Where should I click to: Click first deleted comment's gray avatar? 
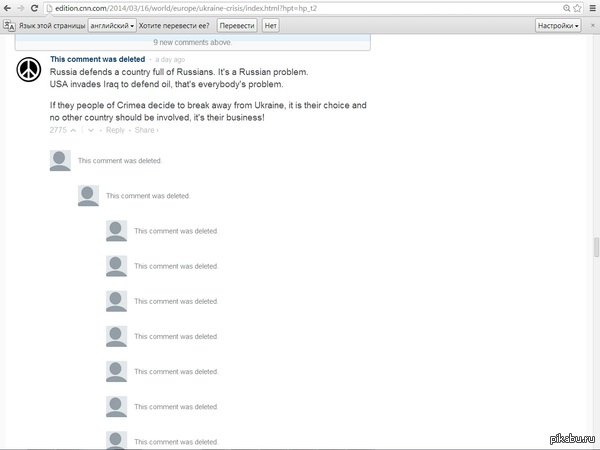coord(60,160)
